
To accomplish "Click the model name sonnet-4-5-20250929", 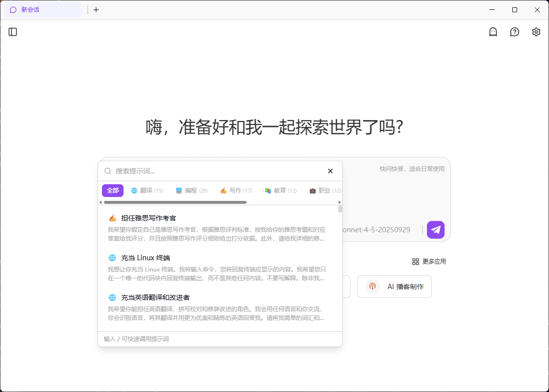I will (377, 230).
